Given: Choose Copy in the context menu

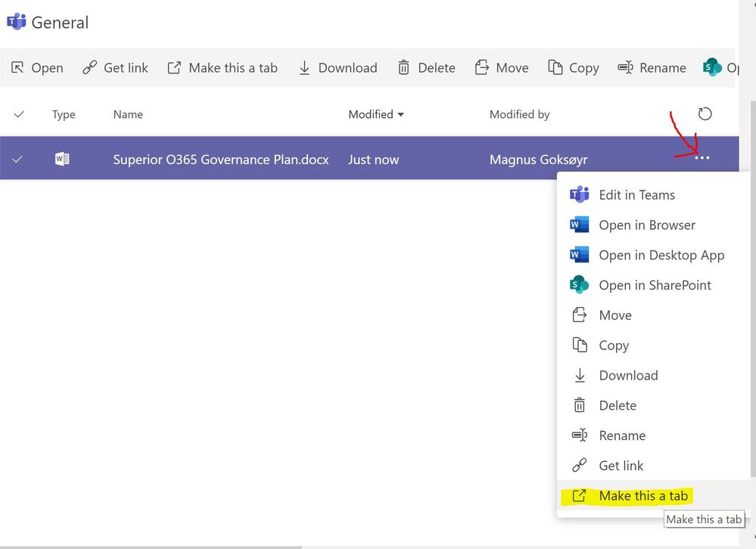Looking at the screenshot, I should click(x=653, y=346).
